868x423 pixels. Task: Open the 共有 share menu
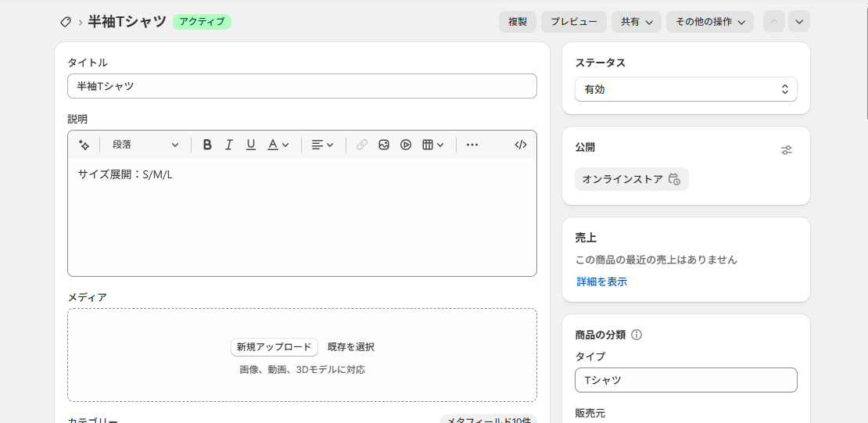click(637, 22)
